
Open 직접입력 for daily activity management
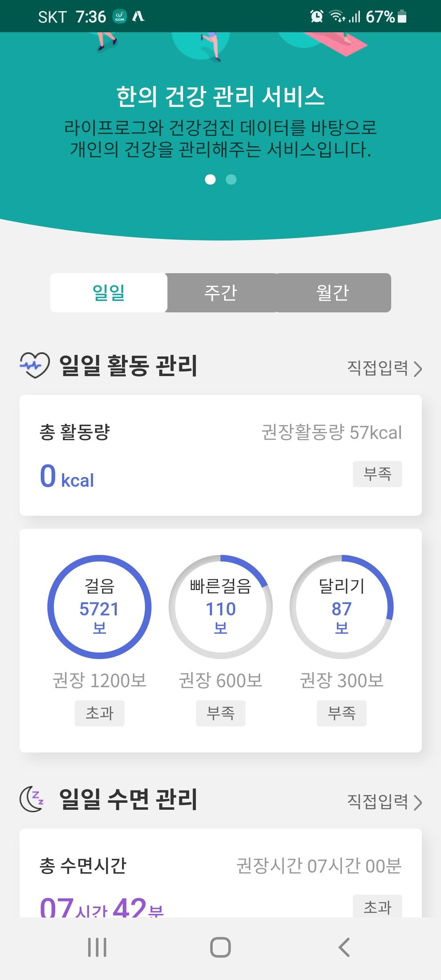tap(384, 368)
